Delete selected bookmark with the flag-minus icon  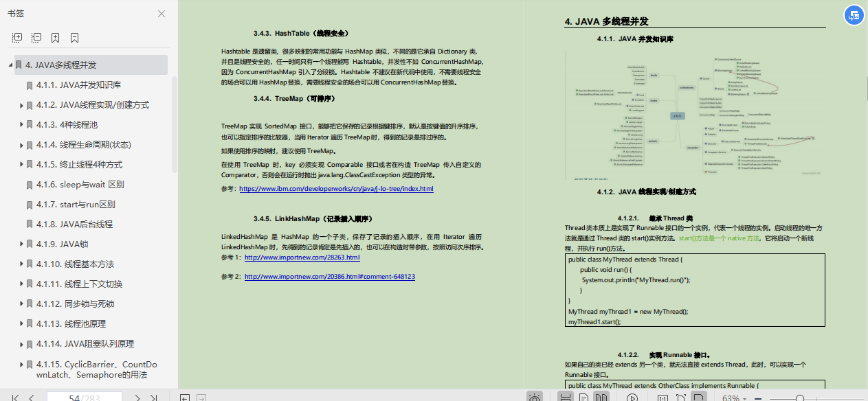point(74,38)
